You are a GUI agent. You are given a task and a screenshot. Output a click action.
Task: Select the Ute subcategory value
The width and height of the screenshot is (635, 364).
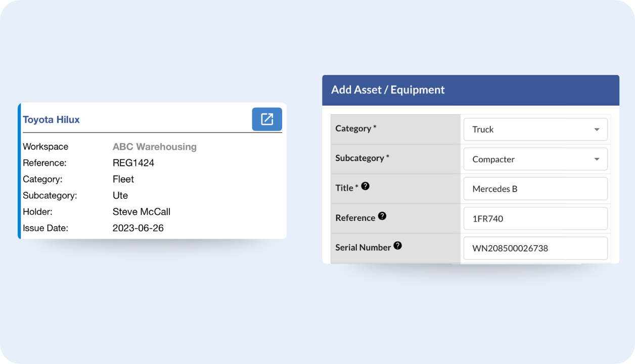120,196
